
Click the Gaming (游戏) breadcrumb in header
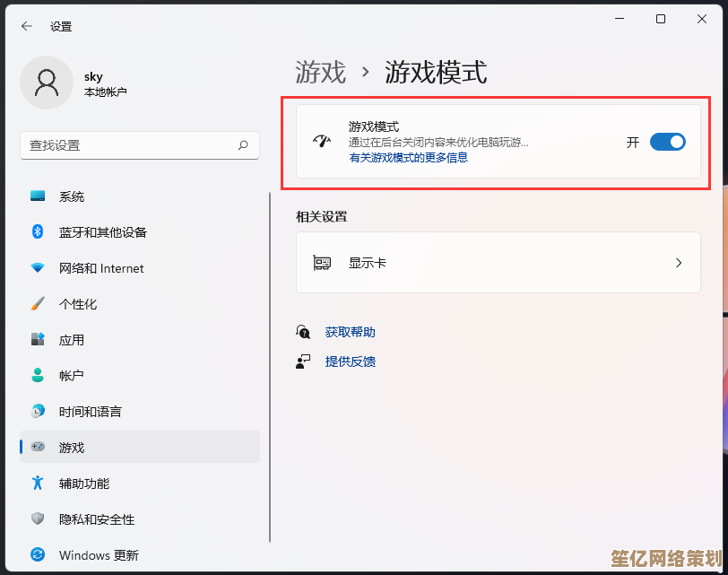point(320,72)
